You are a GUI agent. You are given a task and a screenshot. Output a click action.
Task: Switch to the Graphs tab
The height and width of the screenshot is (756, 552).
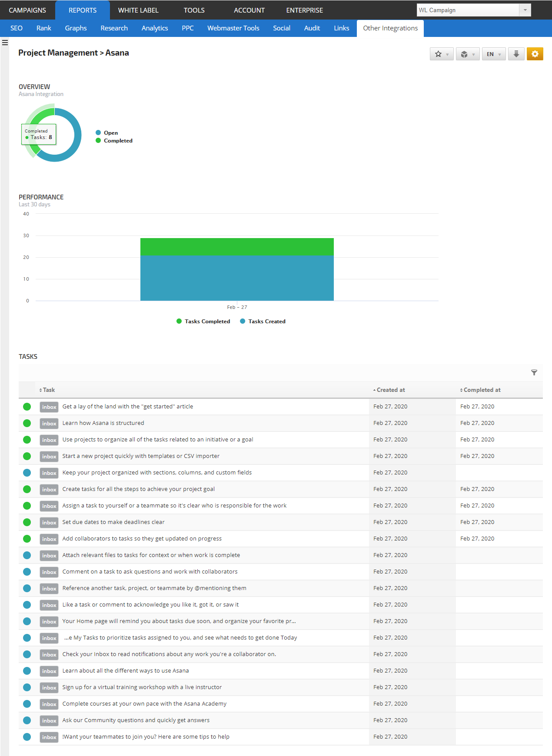click(76, 28)
